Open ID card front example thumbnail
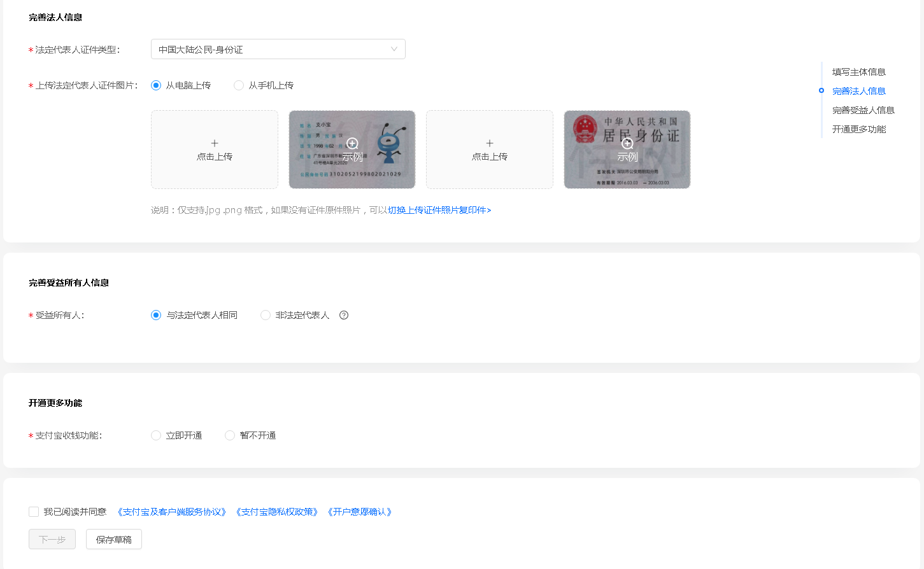924x569 pixels. click(x=352, y=150)
